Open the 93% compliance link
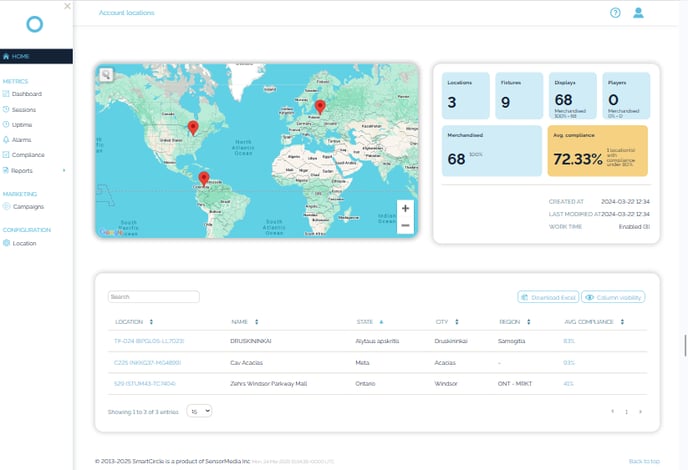The height and width of the screenshot is (470, 688). pyautogui.click(x=569, y=362)
